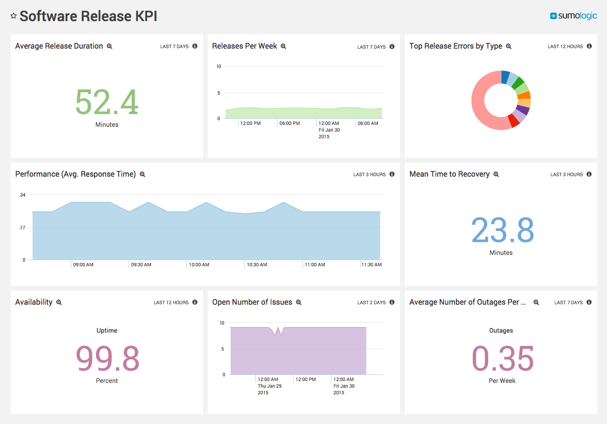Click the Software Release KPI dashboard title
Screen dimensions: 607x424
[x=88, y=16]
